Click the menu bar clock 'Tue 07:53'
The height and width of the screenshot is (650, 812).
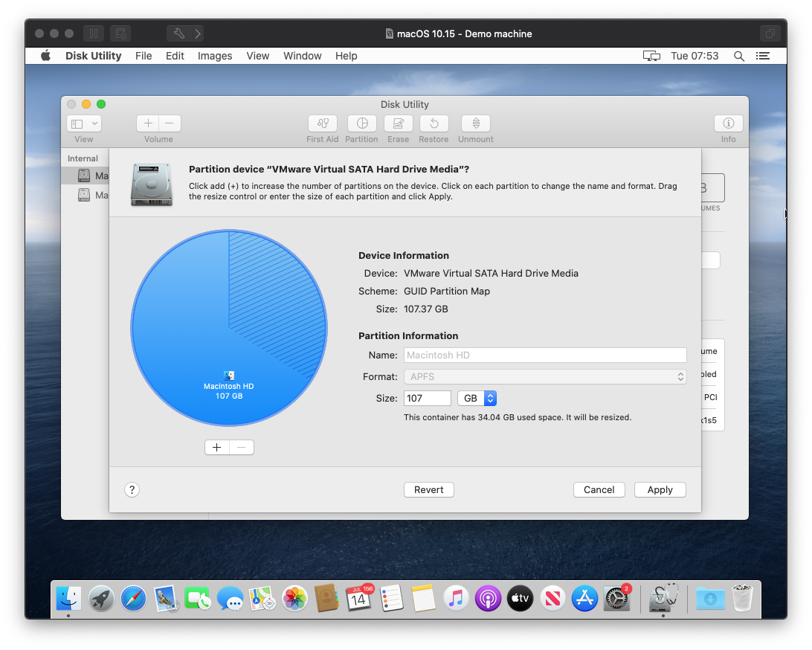(x=695, y=56)
